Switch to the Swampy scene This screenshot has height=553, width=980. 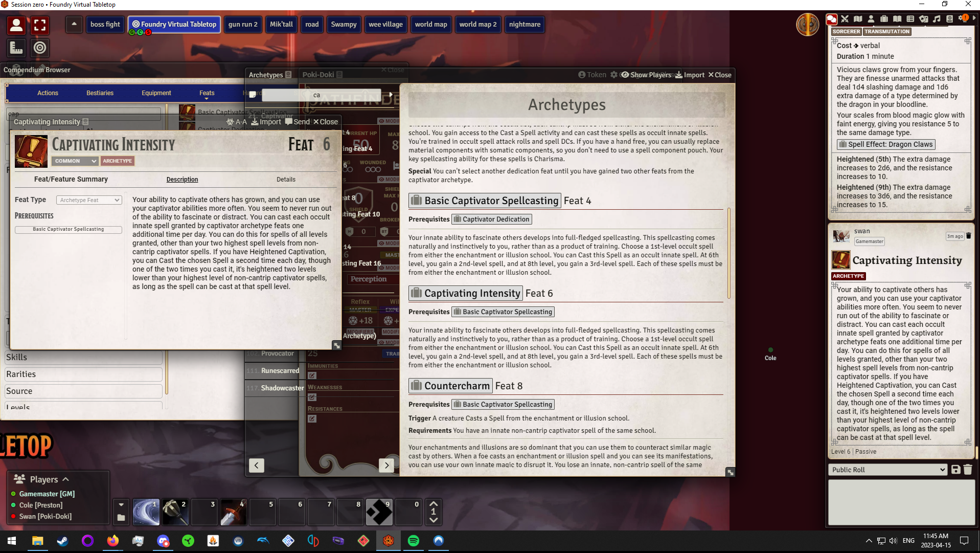click(x=343, y=24)
